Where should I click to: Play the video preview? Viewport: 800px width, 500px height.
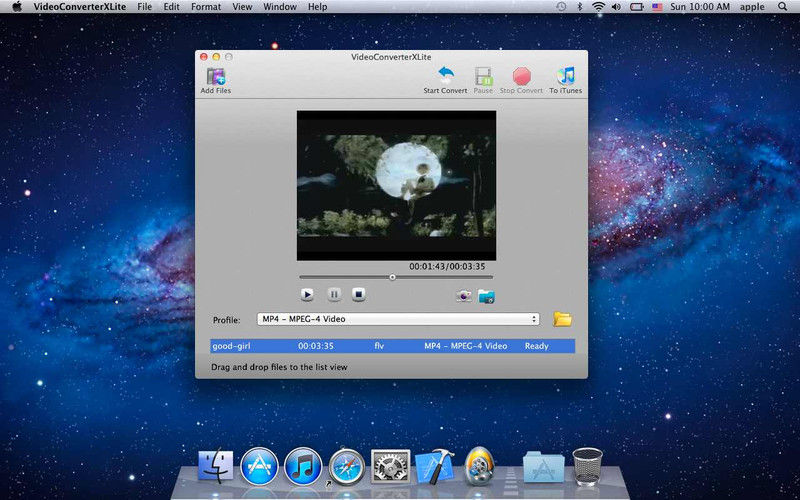tap(307, 294)
